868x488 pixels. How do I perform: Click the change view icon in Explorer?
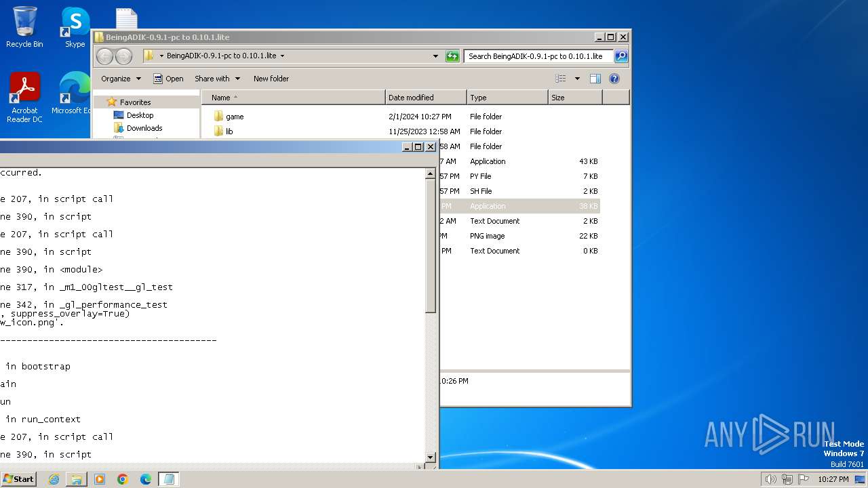pyautogui.click(x=561, y=79)
